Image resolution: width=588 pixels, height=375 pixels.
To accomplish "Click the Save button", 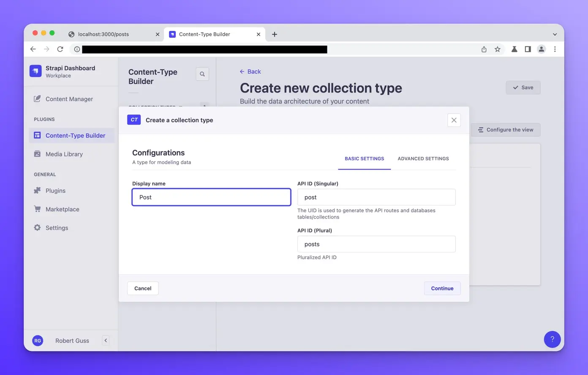I will pos(523,88).
